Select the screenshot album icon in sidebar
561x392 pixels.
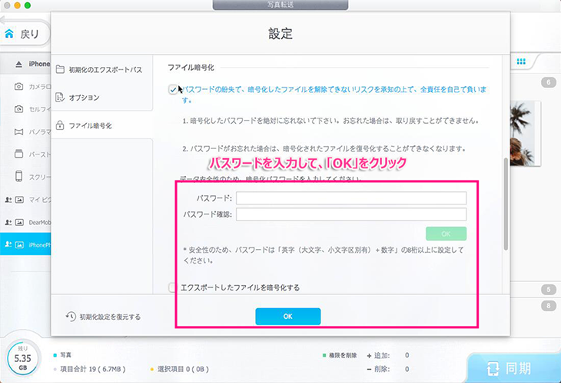pos(19,176)
